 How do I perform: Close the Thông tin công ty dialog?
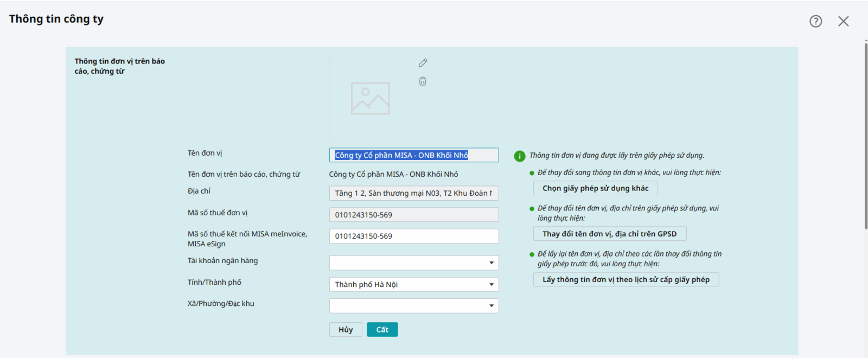point(843,21)
